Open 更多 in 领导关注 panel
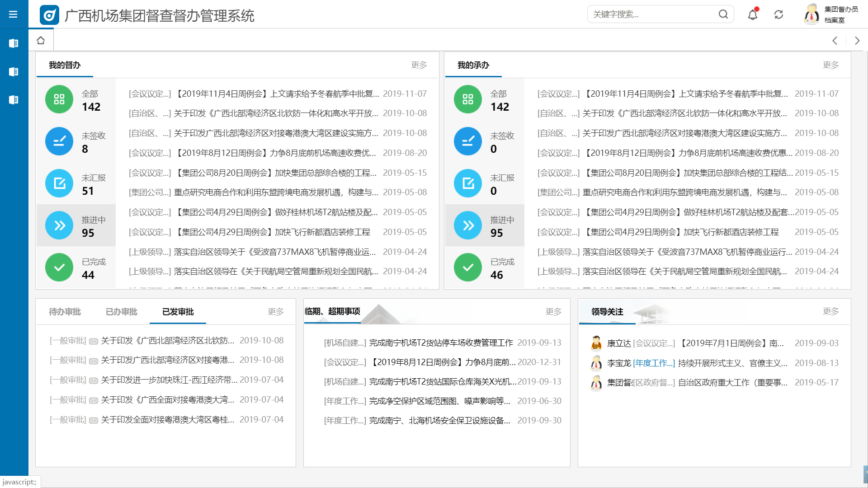The height and width of the screenshot is (488, 868). click(831, 311)
